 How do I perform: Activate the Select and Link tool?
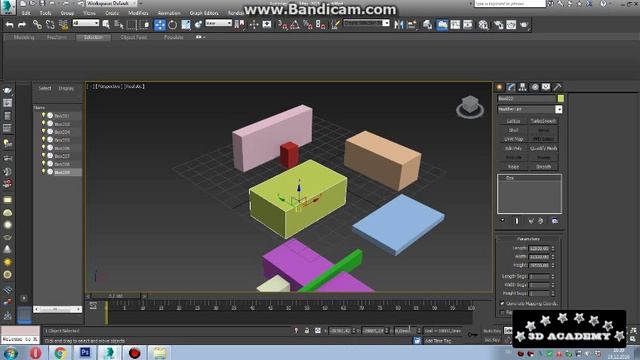(x=37, y=25)
